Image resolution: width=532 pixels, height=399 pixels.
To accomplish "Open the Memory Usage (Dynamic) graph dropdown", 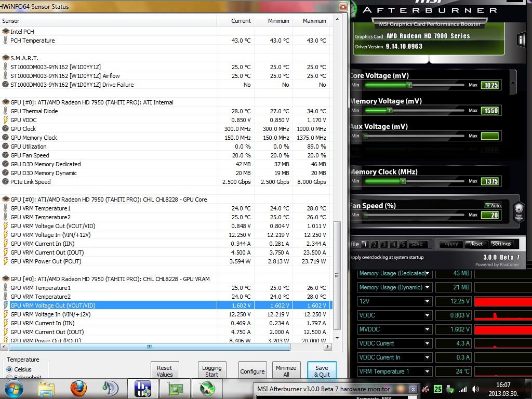I will point(427,287).
